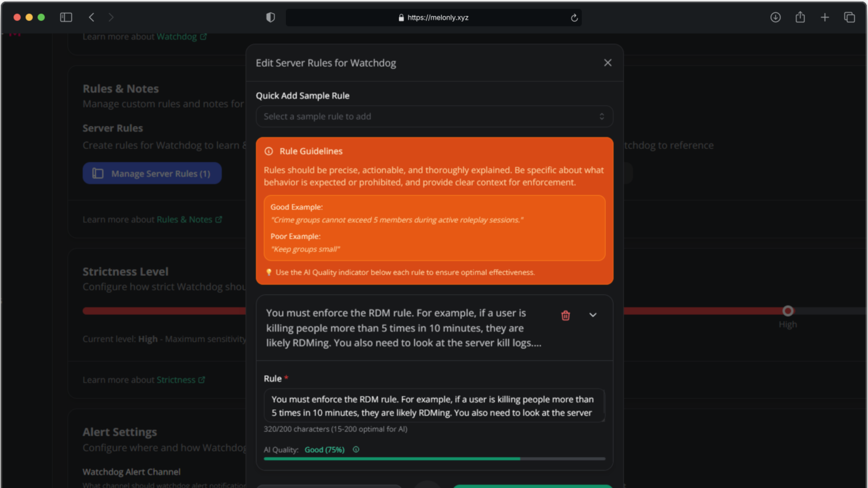Open the downloads icon in toolbar
This screenshot has width=868, height=488.
pos(775,17)
